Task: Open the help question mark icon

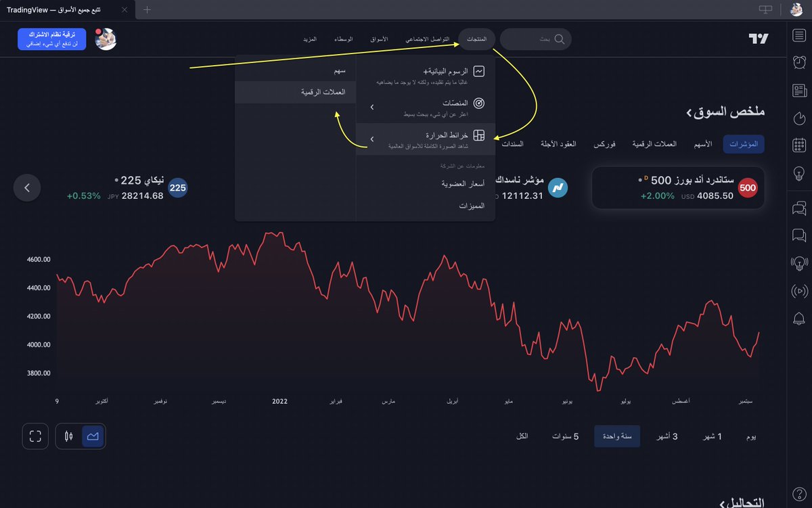Action: 799,493
